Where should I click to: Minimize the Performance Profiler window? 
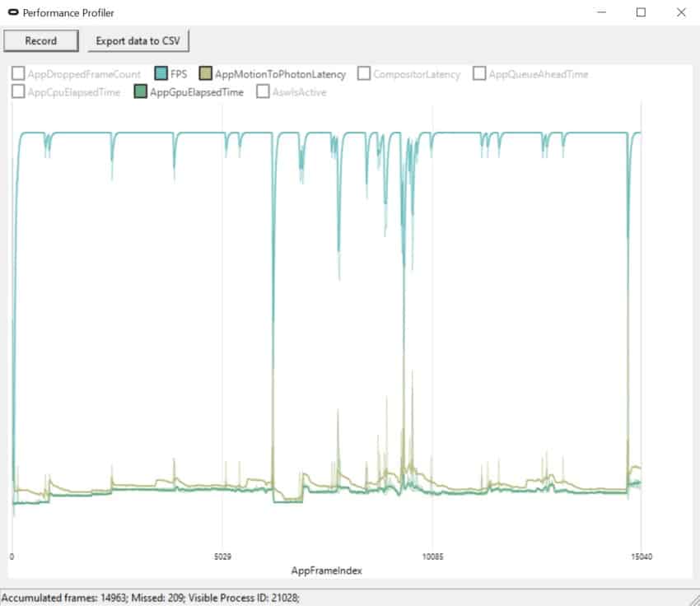(x=601, y=12)
